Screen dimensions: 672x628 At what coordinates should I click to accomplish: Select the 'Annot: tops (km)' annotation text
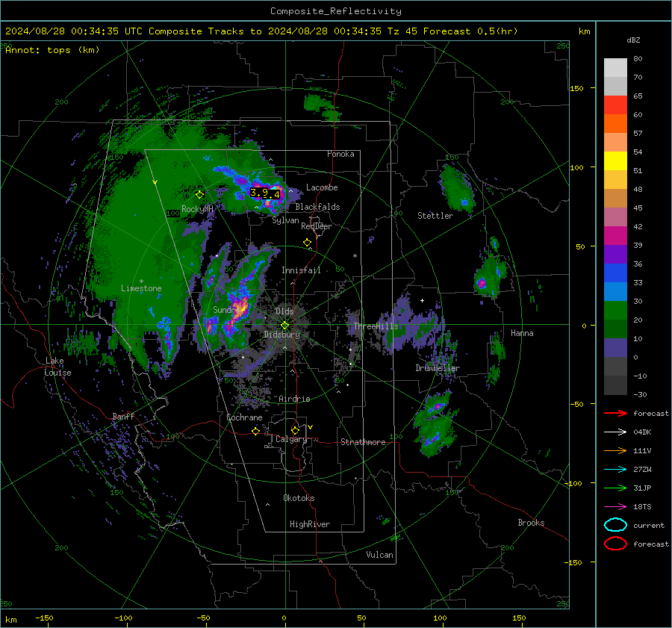[52, 50]
